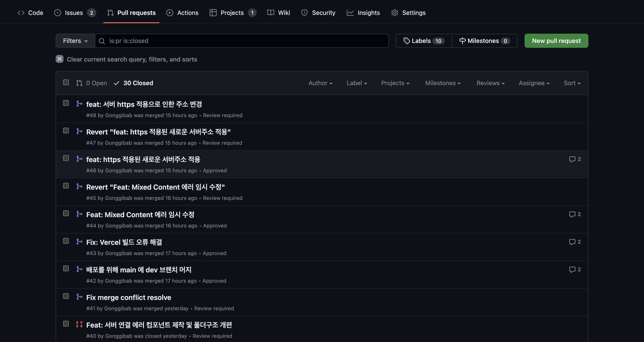Open the Code tab
644x342 pixels.
[30, 13]
